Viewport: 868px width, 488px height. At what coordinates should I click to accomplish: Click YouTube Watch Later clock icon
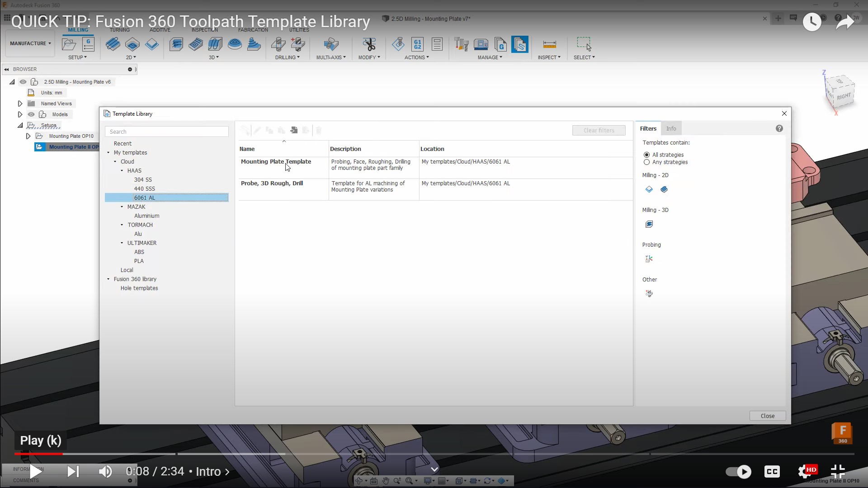812,21
